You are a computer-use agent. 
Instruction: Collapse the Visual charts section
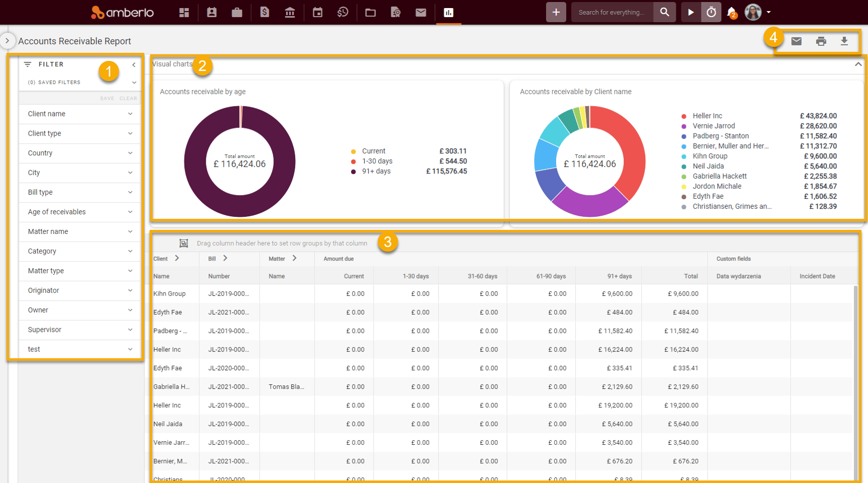[x=858, y=65]
